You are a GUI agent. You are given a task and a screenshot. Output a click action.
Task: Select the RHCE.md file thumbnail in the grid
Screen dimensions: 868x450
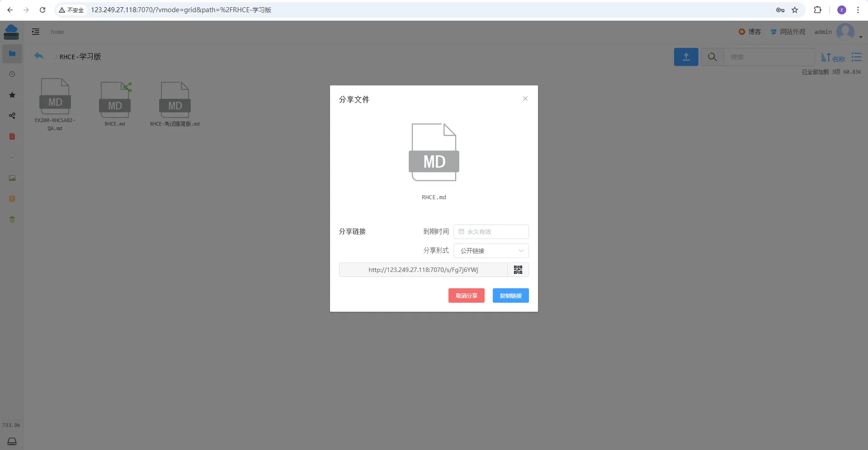(115, 100)
